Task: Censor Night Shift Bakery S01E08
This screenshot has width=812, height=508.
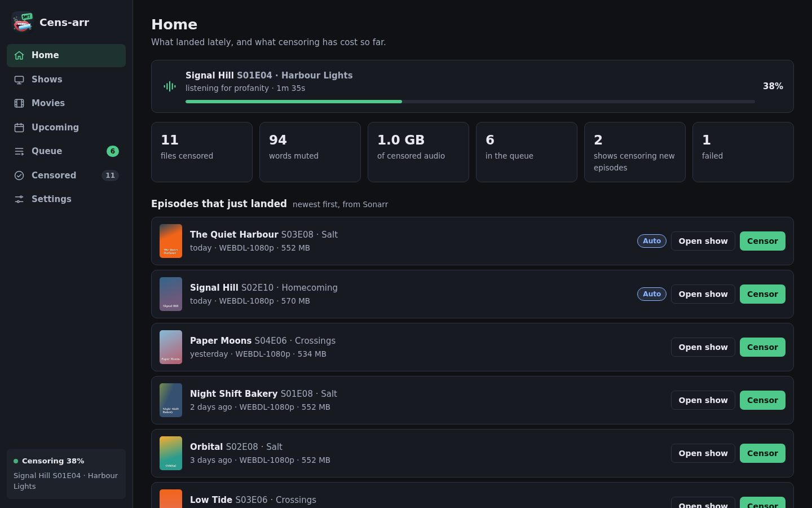Action: point(762,400)
